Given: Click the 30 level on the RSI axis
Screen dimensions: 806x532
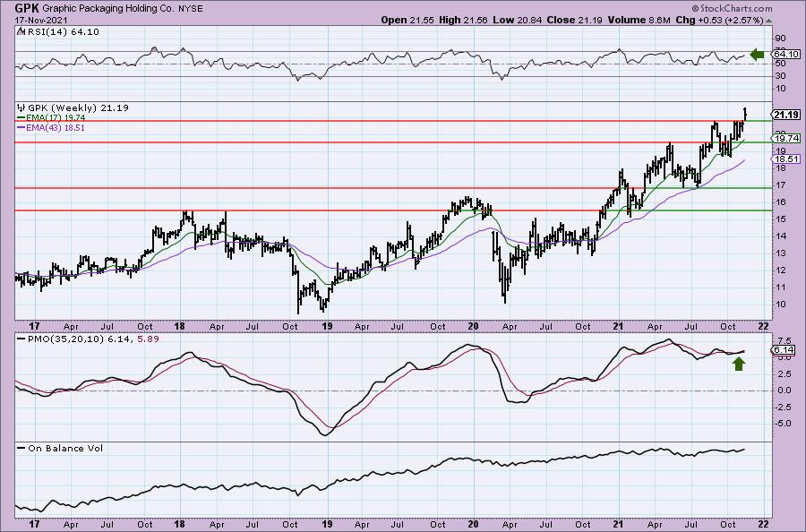Looking at the screenshot, I should click(780, 76).
